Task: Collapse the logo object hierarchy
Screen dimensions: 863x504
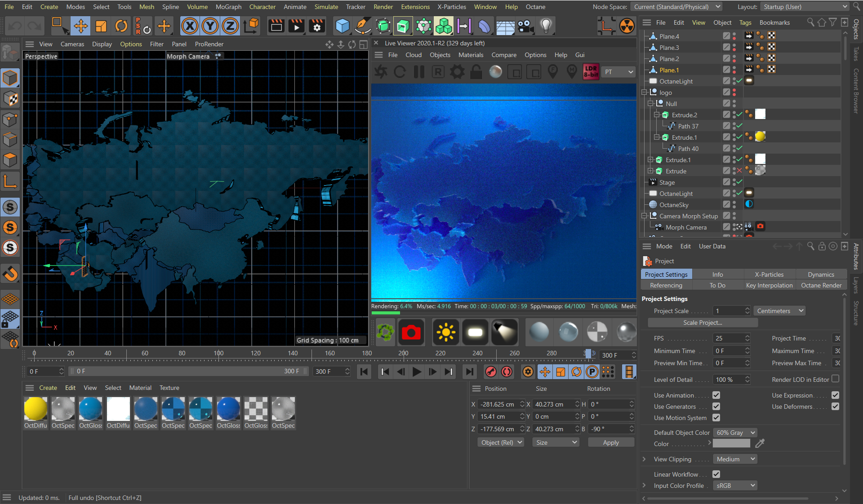Action: [x=644, y=93]
